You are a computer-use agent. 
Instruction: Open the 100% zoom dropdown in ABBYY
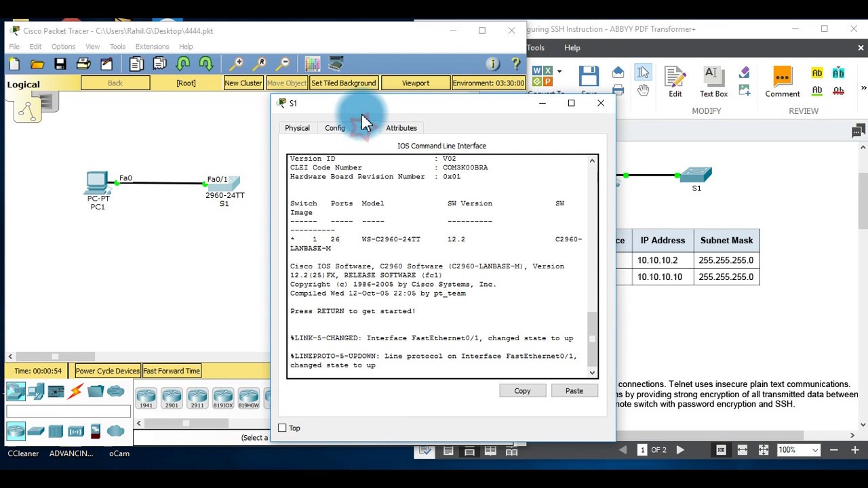click(x=814, y=450)
